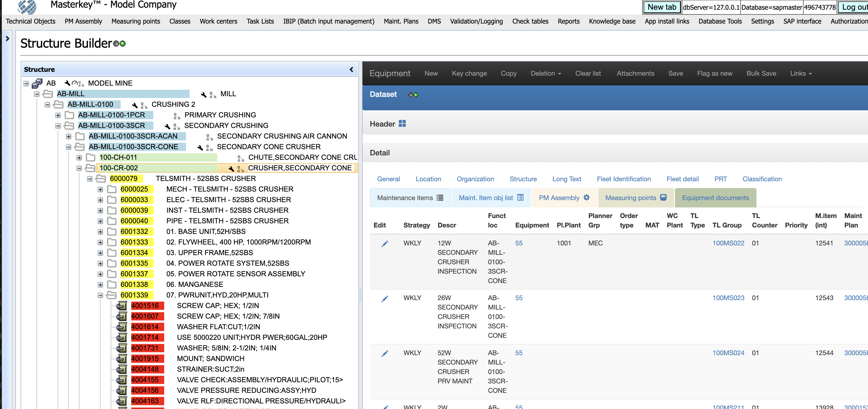868x409 pixels.
Task: Expand the AB-MILL-0100-3SCR-ACAN node
Action: 68,137
